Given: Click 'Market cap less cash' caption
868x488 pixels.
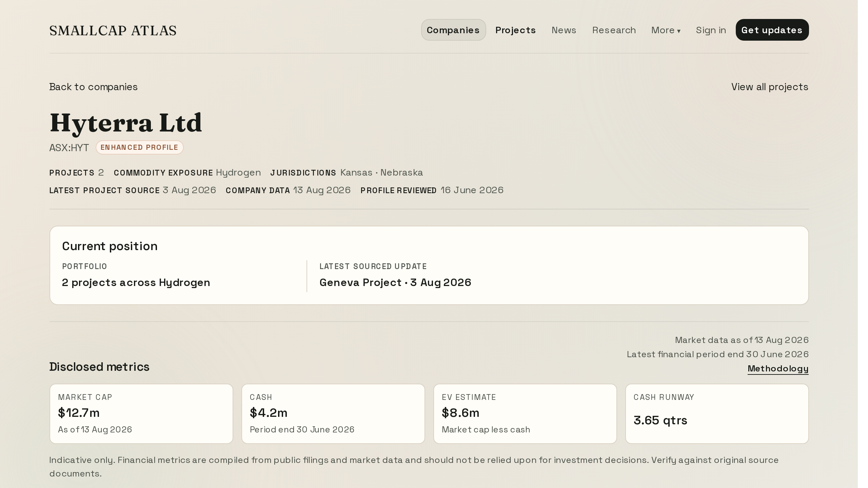Looking at the screenshot, I should point(486,429).
